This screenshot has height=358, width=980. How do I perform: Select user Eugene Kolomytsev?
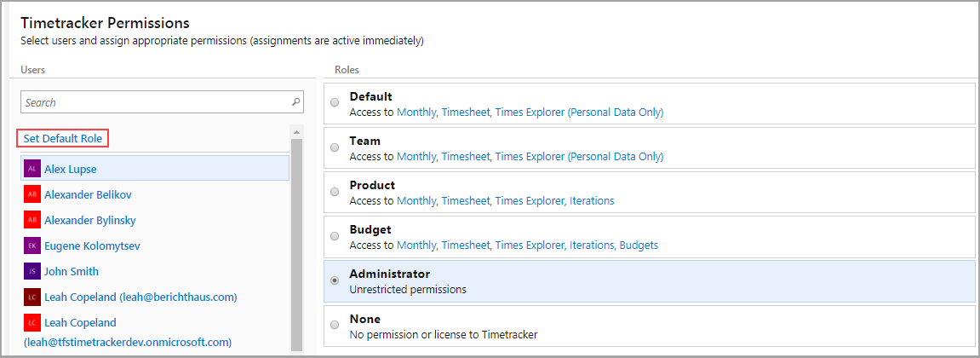click(x=92, y=246)
